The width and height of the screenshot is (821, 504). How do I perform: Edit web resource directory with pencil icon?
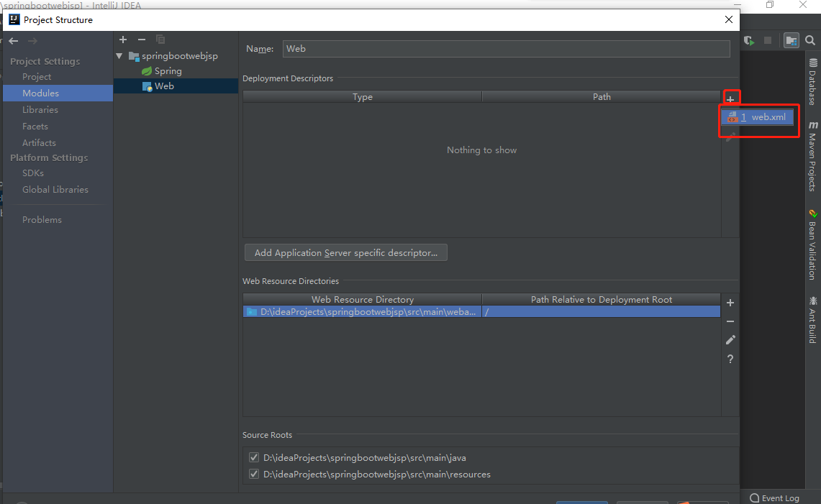coord(730,340)
